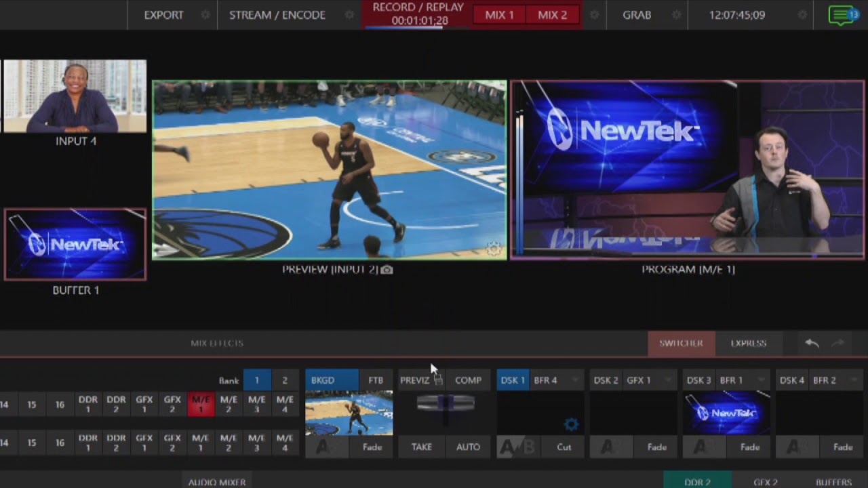Expand the DSK 2 GFX 1 source dropdown

click(x=669, y=380)
